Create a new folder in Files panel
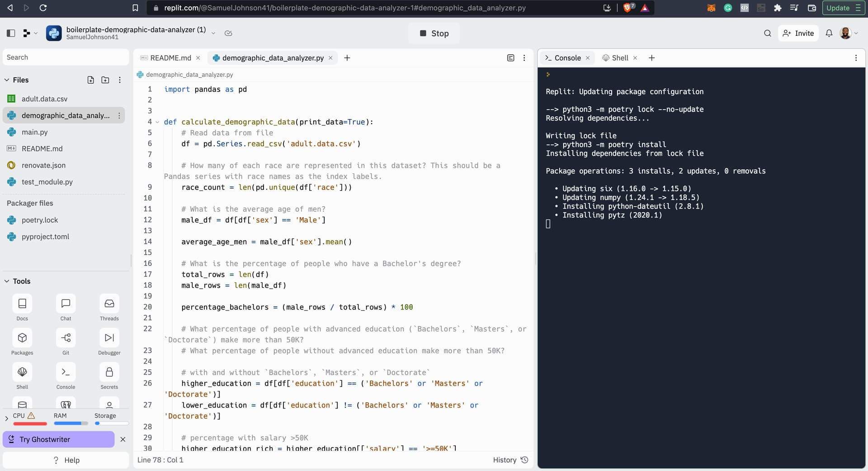Screen dimensions: 868x471 pyautogui.click(x=105, y=80)
